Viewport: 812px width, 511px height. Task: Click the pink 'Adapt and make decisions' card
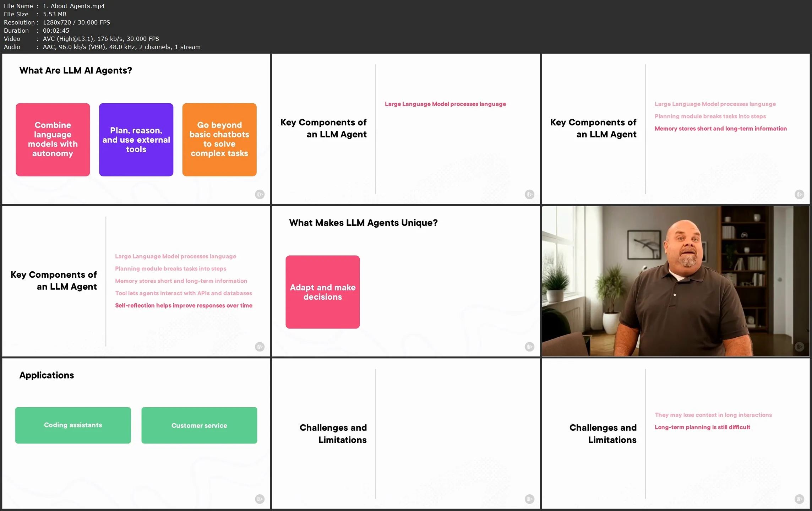(x=323, y=292)
